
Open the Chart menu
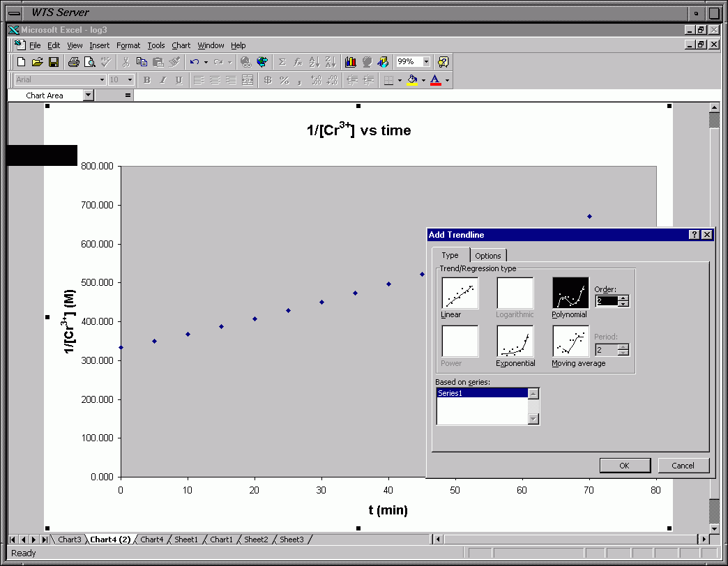click(x=181, y=45)
